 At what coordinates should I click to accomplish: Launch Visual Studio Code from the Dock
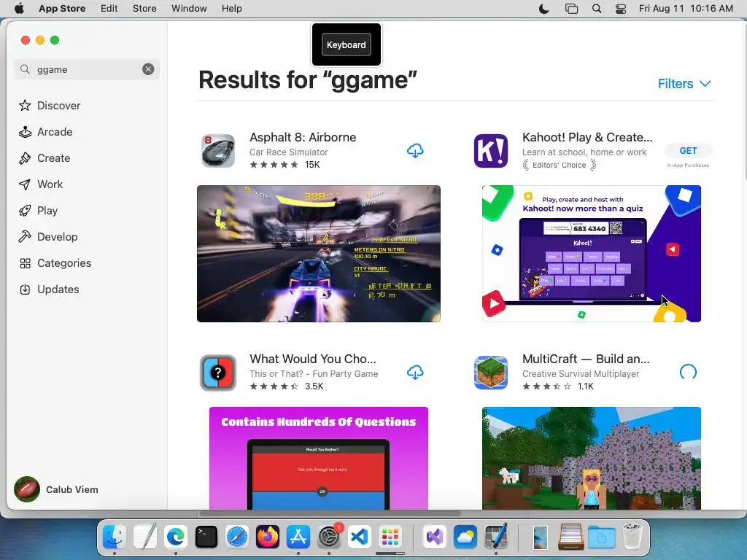[359, 537]
